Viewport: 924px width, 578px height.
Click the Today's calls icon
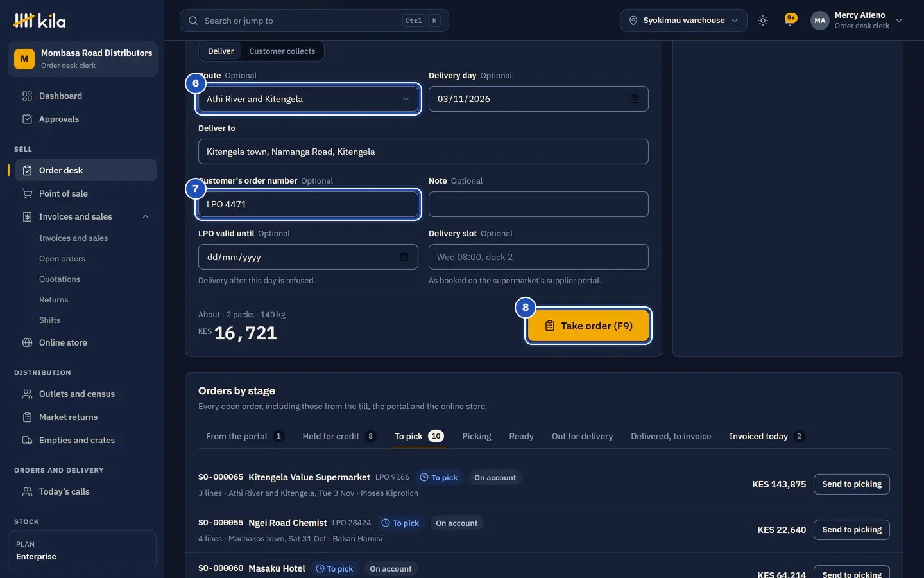[27, 491]
